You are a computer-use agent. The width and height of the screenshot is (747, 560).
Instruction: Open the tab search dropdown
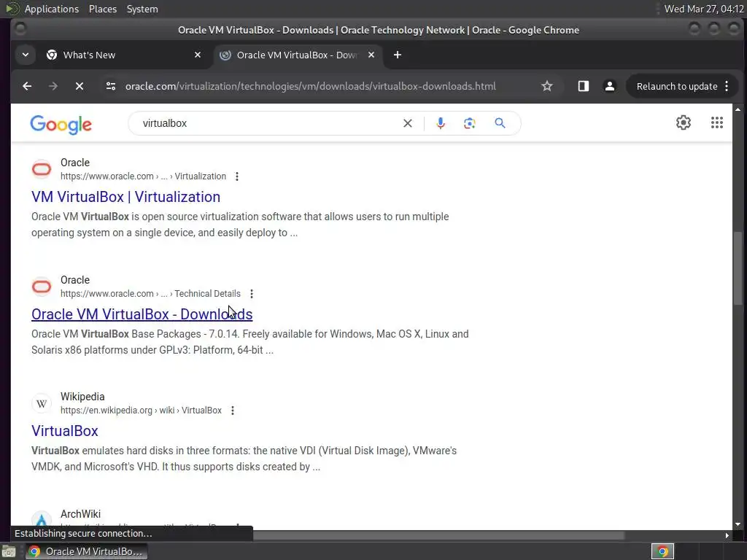pyautogui.click(x=26, y=55)
